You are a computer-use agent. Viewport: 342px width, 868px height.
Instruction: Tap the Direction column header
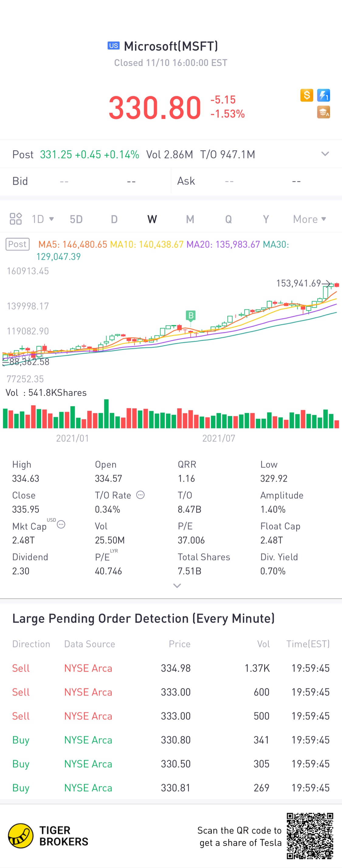pyautogui.click(x=31, y=644)
